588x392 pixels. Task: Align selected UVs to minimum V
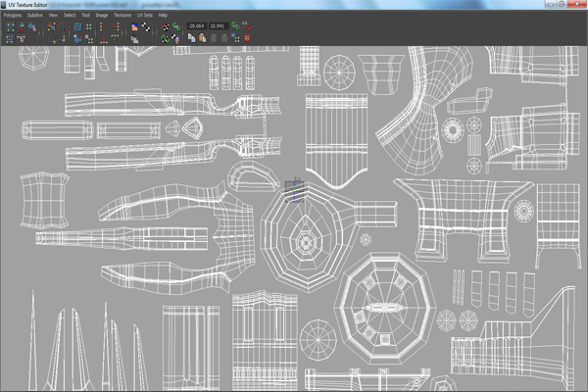(103, 39)
